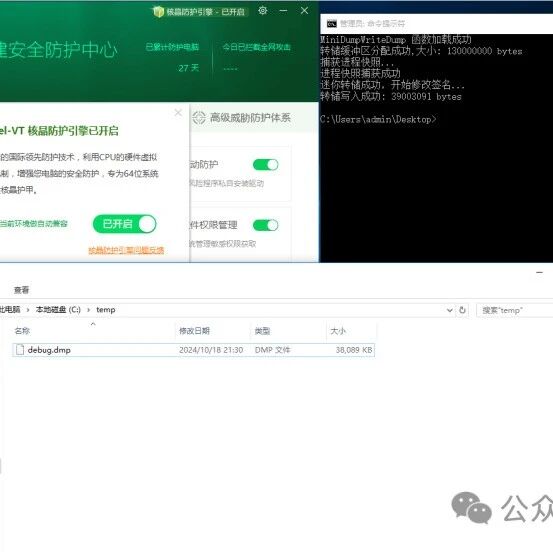
Task: Click the 27 天 protection days value
Action: tap(188, 68)
